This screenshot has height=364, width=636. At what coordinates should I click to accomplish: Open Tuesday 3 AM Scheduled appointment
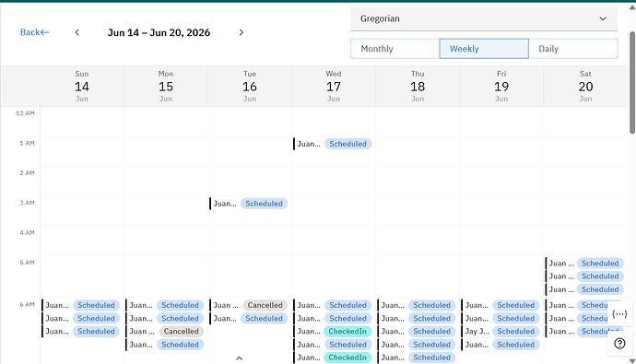click(x=249, y=204)
